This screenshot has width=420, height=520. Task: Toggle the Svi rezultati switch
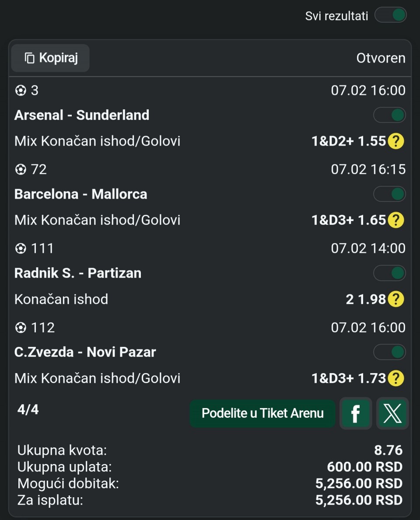[x=390, y=16]
